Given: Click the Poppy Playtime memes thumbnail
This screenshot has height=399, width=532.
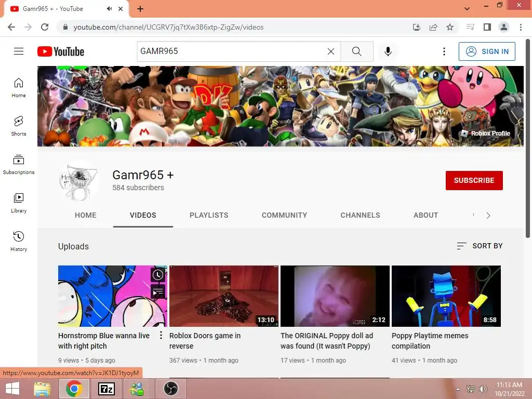Looking at the screenshot, I should coord(446,296).
